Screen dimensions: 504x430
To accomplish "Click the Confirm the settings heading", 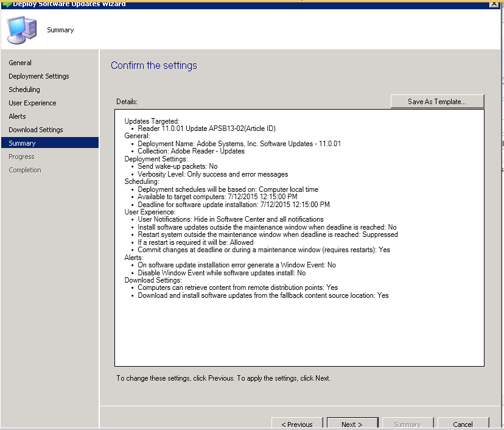I will [x=154, y=65].
